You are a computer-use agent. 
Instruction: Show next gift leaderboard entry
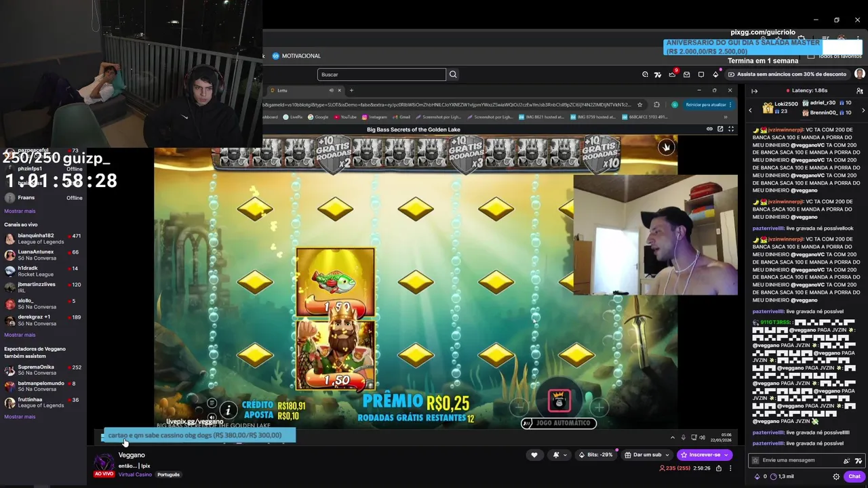coord(863,110)
